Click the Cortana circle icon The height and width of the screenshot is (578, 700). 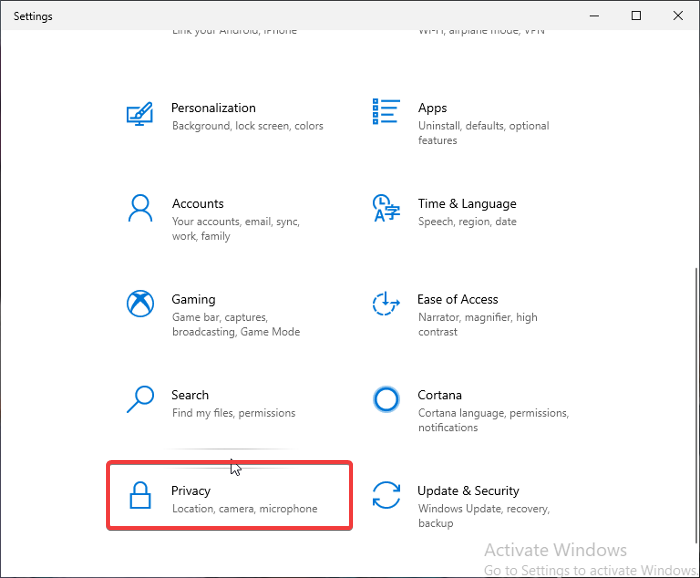[x=386, y=400]
